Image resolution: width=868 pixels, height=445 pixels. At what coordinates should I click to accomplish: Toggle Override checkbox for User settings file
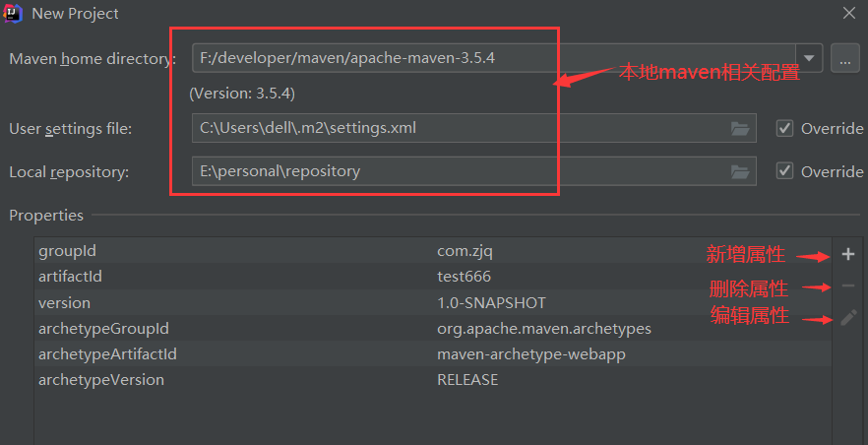click(784, 128)
